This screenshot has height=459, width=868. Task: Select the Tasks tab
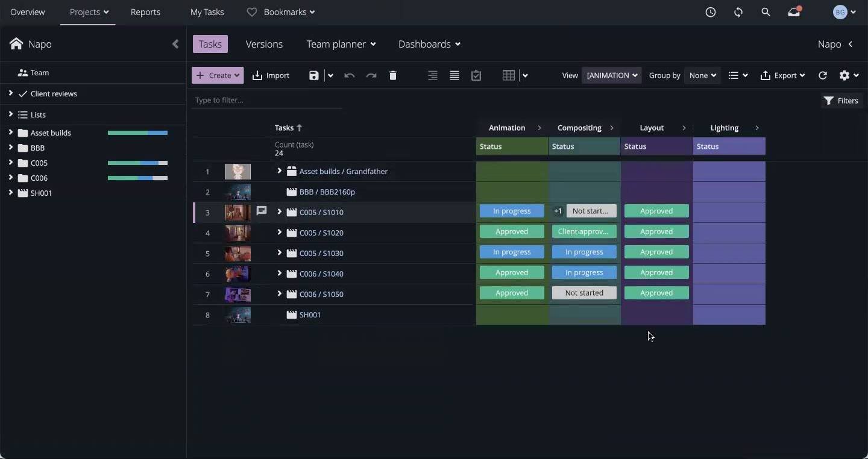[210, 44]
